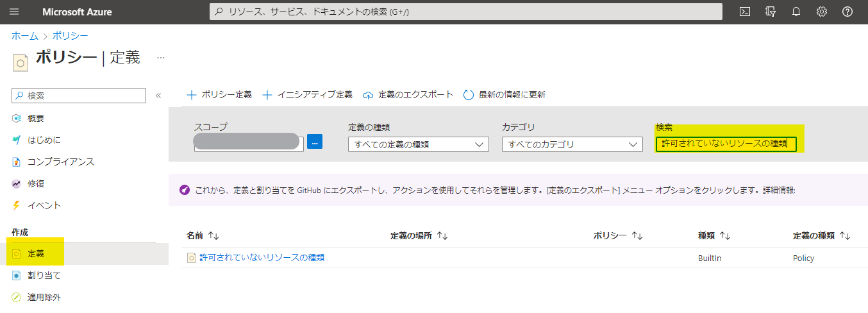This screenshot has height=313, width=868.
Task: Open the 許可されていないリソースの種類 definition link
Action: click(x=262, y=258)
